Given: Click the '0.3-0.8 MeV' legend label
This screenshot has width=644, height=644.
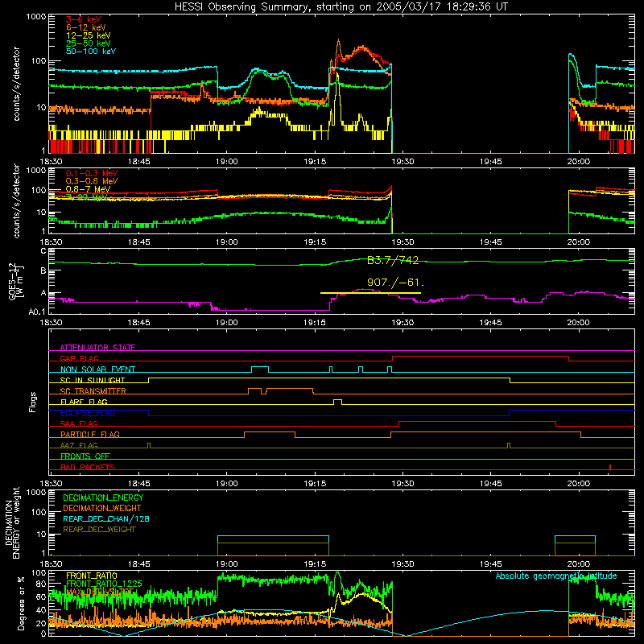Looking at the screenshot, I should 92,181.
